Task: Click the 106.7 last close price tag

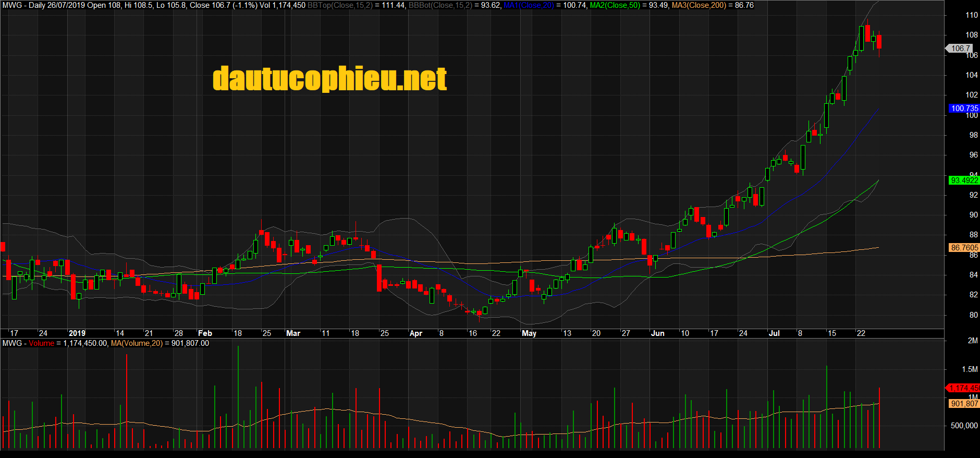Action: point(960,49)
